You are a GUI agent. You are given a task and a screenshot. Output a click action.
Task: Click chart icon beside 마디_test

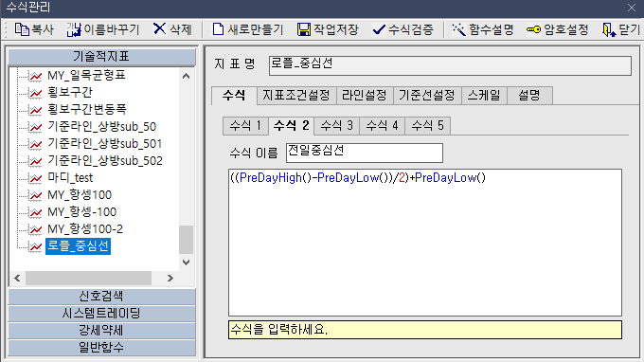click(x=36, y=178)
